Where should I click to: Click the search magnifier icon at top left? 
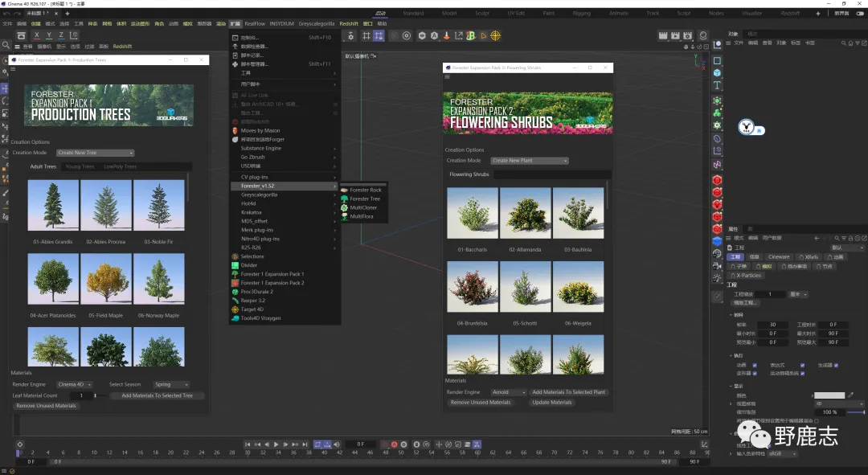[6, 47]
